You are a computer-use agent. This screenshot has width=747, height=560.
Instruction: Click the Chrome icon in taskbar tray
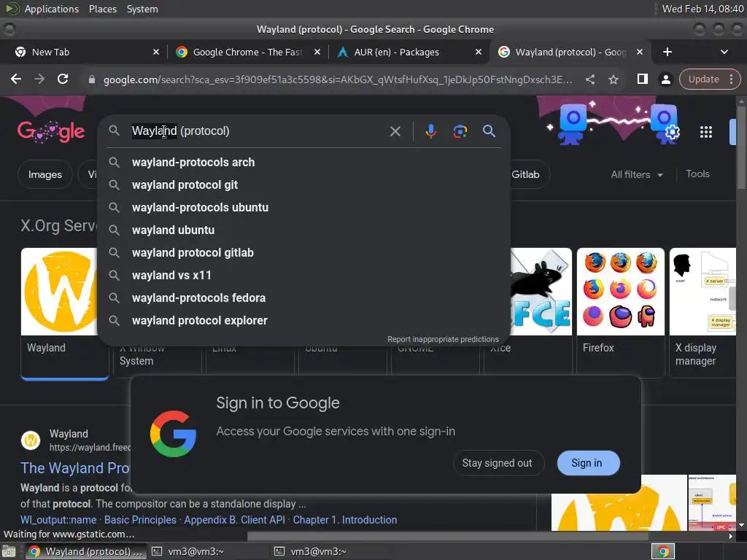coord(663,552)
